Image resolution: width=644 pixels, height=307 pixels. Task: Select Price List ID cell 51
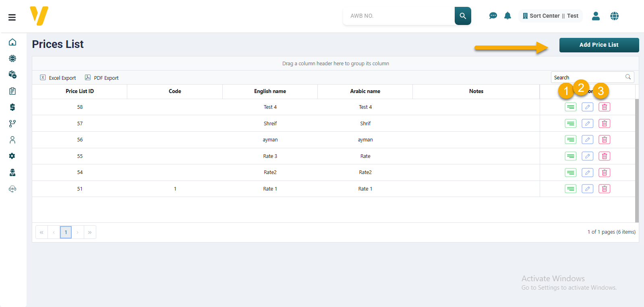pyautogui.click(x=80, y=189)
